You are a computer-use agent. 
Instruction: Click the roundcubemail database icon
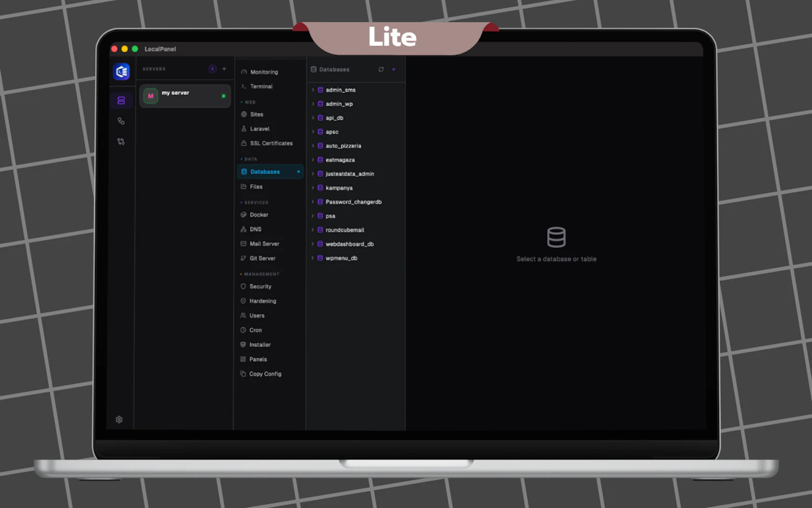click(320, 230)
